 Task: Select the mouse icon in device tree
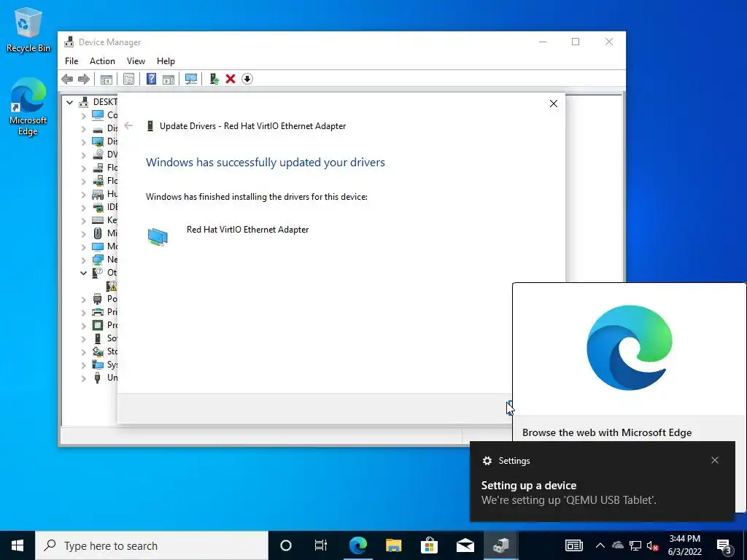coord(98,233)
